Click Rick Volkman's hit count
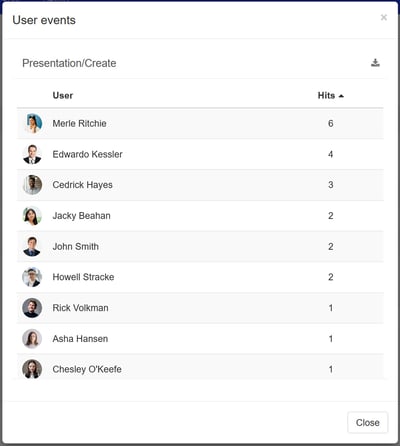 click(x=331, y=308)
